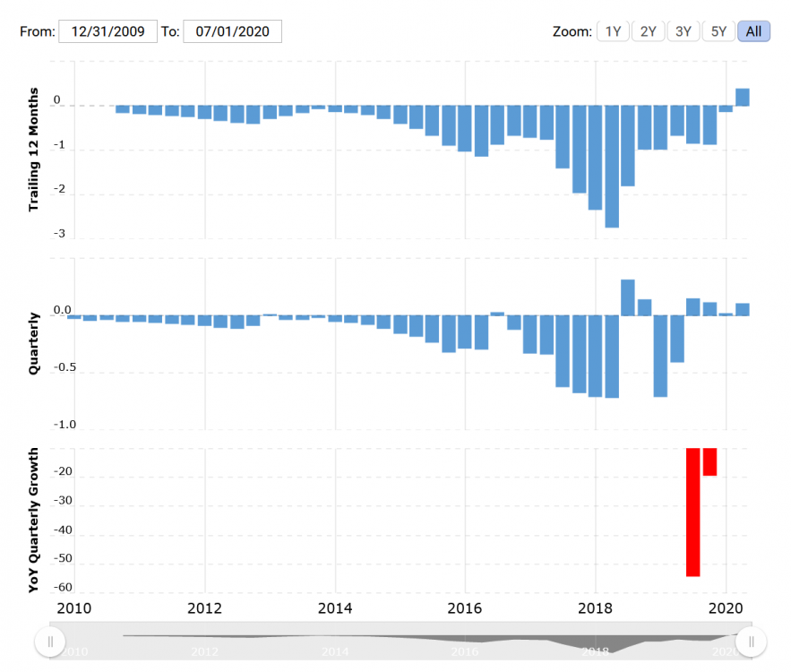Click the left range slider handle icon

pyautogui.click(x=50, y=642)
